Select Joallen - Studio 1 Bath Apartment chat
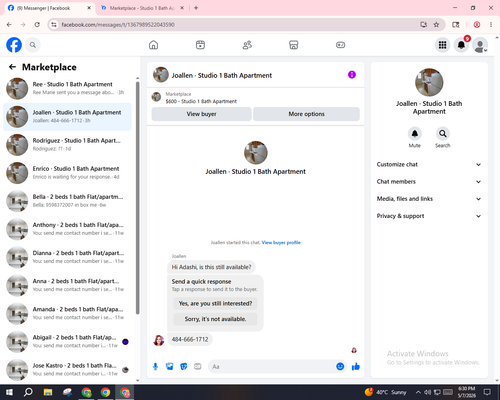The height and width of the screenshot is (400, 500). click(x=67, y=117)
